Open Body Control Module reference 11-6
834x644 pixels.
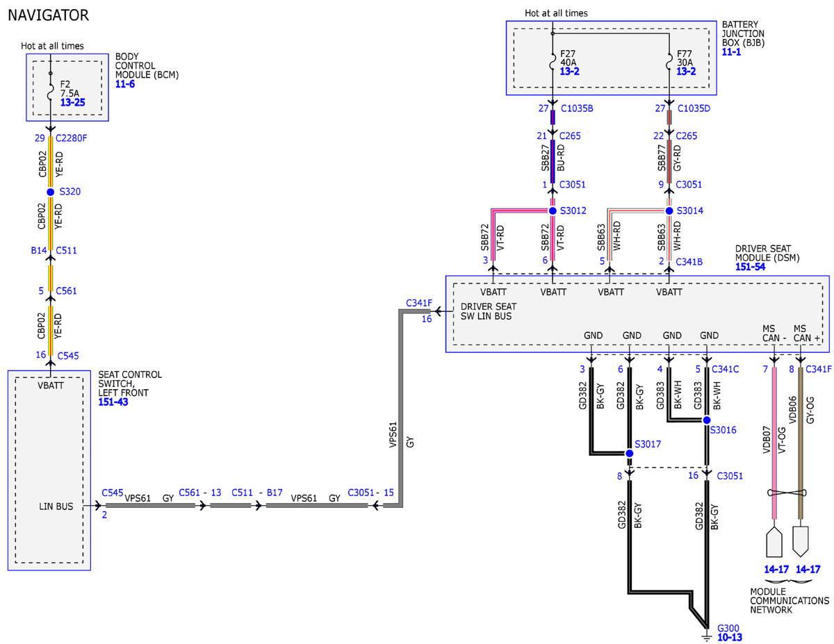tap(125, 84)
